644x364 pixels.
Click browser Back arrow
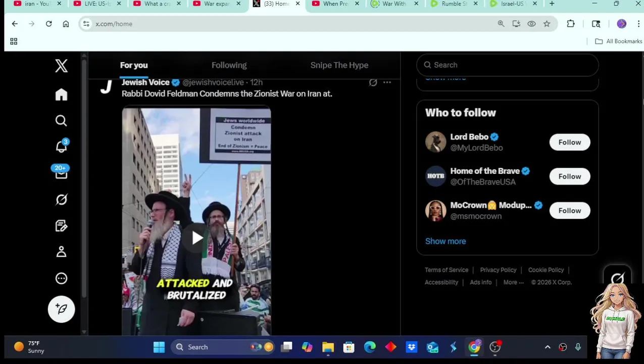15,24
